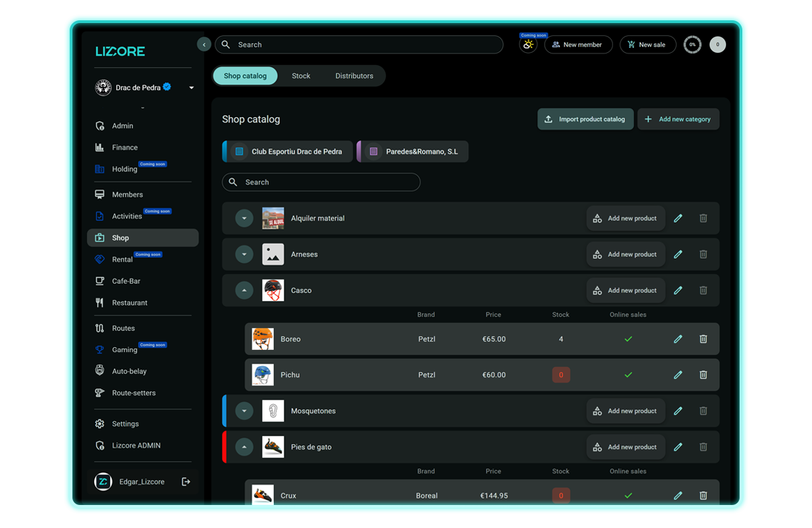
Task: Collapse the Casco category
Action: pos(244,290)
